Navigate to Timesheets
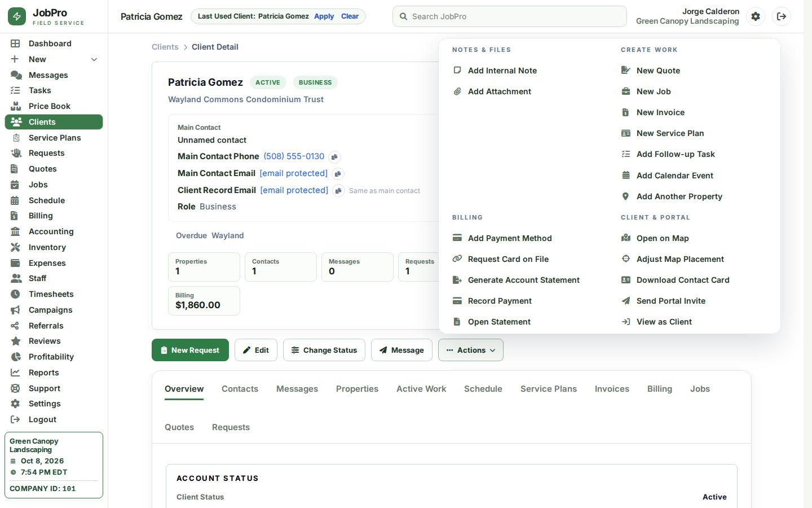This screenshot has width=812, height=508. coord(54,294)
